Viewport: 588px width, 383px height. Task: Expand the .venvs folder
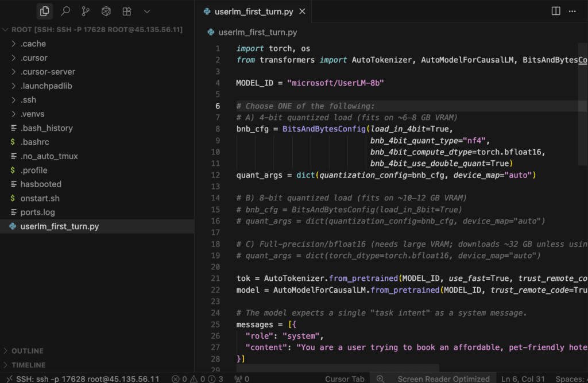tap(33, 114)
